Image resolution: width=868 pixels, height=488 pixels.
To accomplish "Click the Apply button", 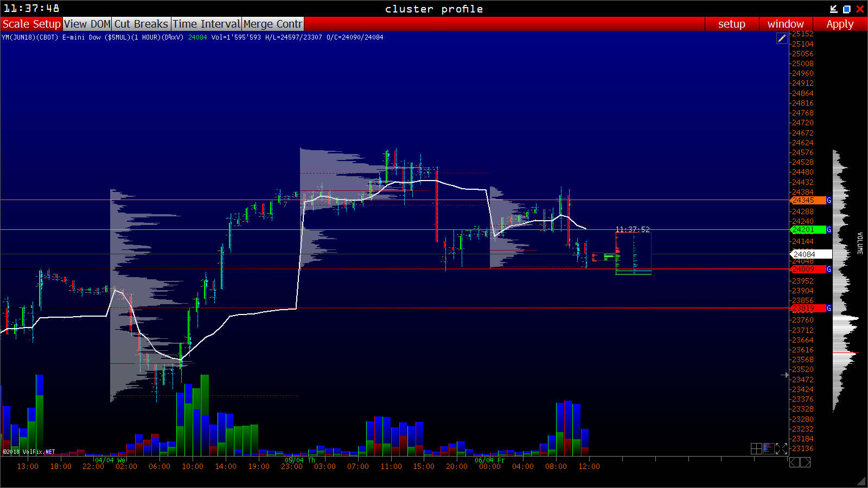I will [840, 24].
